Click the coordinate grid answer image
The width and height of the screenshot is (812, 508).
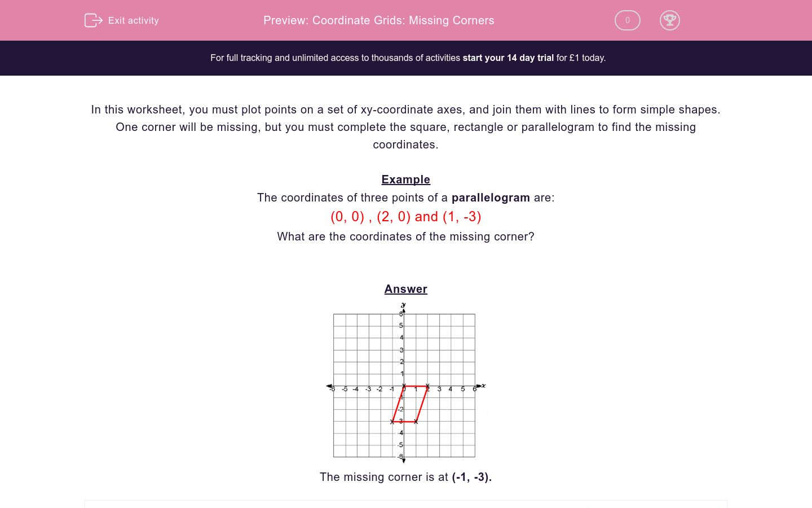(404, 382)
